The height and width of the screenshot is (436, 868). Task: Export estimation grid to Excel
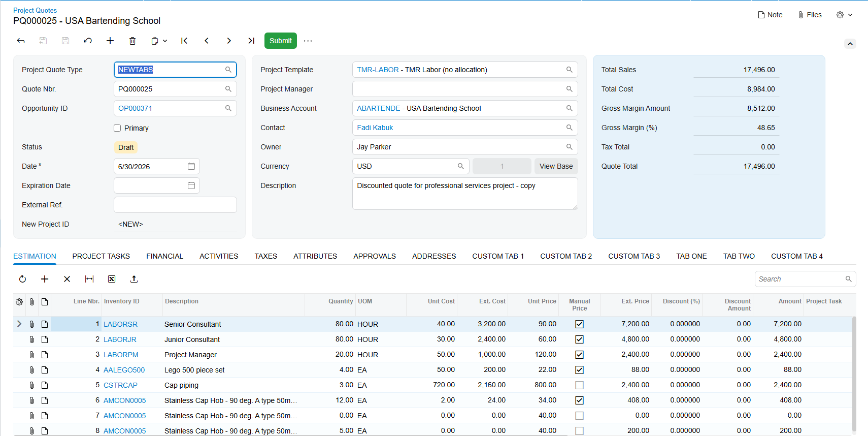pos(112,279)
